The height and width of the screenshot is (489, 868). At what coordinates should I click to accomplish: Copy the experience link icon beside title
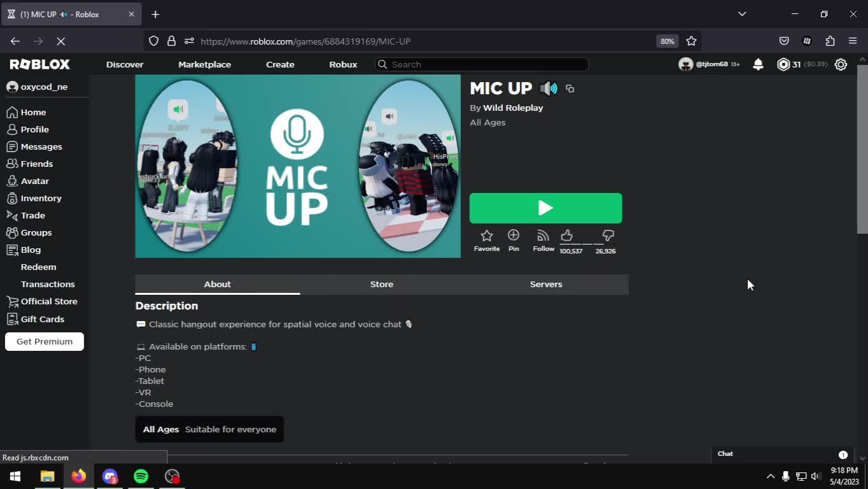[x=570, y=89]
